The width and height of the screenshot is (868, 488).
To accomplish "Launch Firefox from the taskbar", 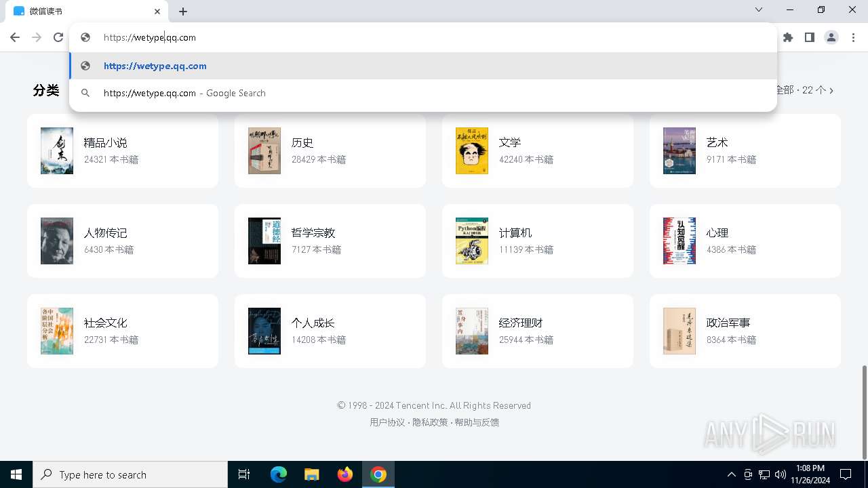I will 345,474.
